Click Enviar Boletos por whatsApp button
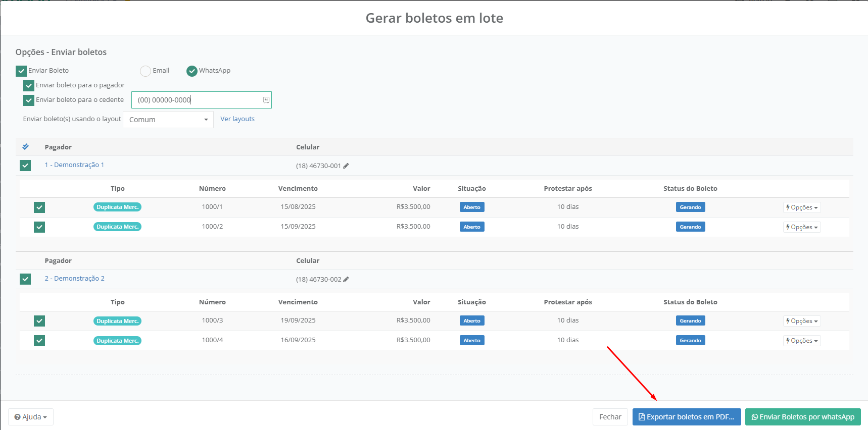Image resolution: width=868 pixels, height=430 pixels. coord(803,417)
